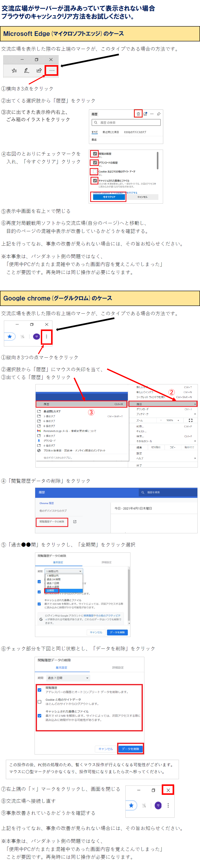200x868 pixels.
Task: Click the bookmark star in the step ⑦ toolbar
Action: (x=131, y=805)
